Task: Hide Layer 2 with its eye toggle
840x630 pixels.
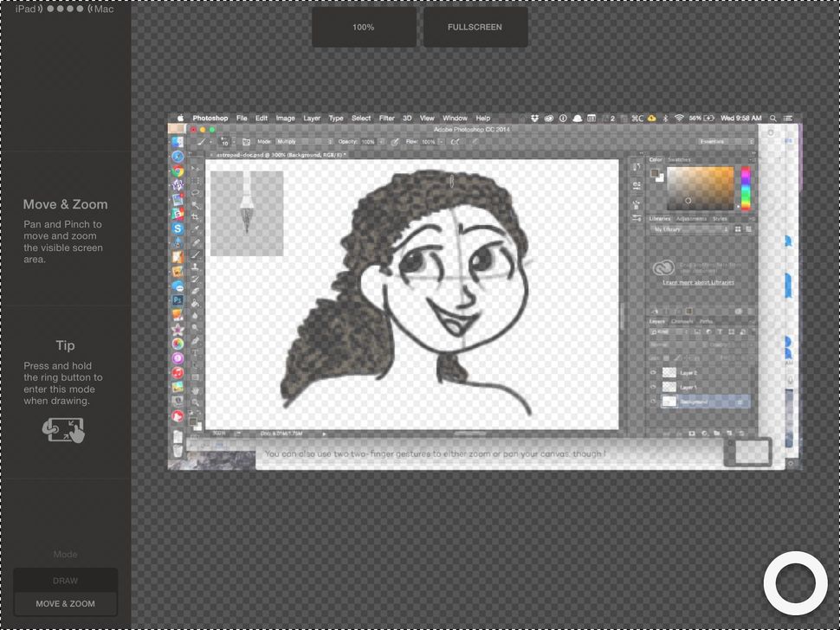Action: click(x=653, y=372)
